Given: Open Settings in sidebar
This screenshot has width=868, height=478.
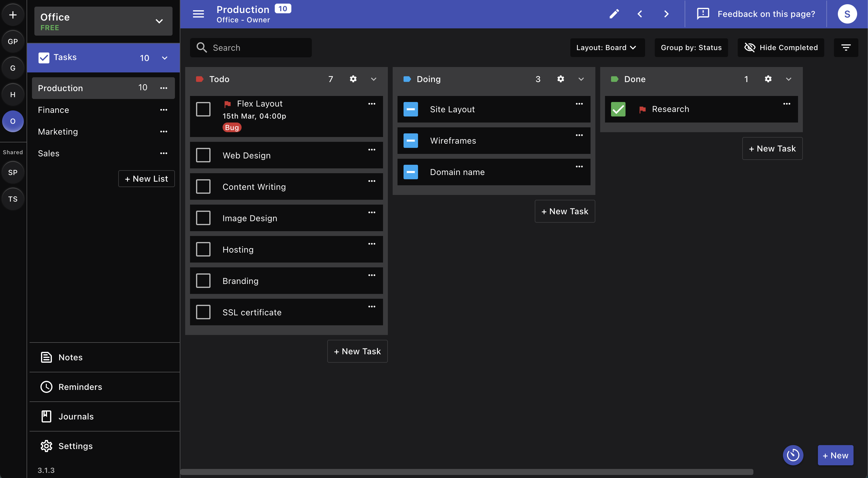Looking at the screenshot, I should [104, 446].
